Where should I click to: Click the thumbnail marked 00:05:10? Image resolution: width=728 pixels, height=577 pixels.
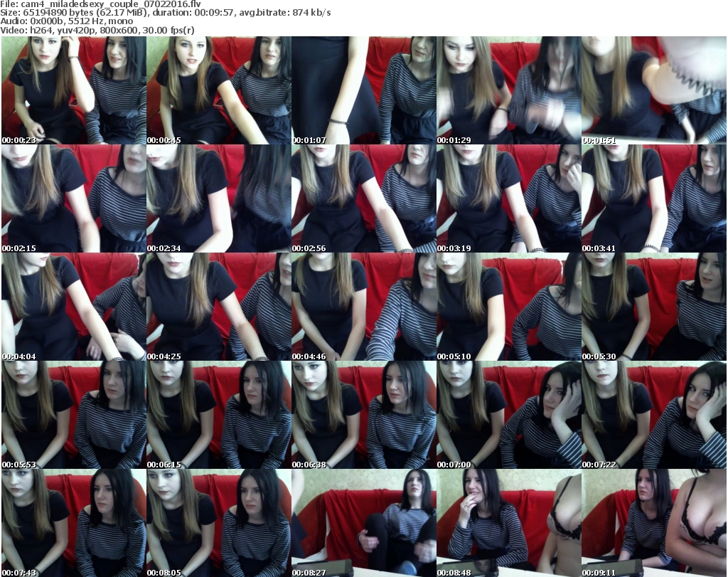coord(508,307)
